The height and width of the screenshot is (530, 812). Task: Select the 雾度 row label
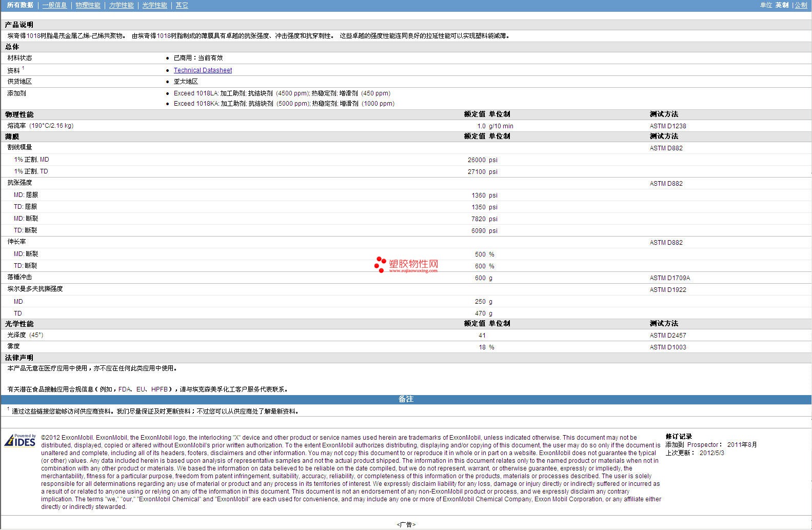click(13, 346)
